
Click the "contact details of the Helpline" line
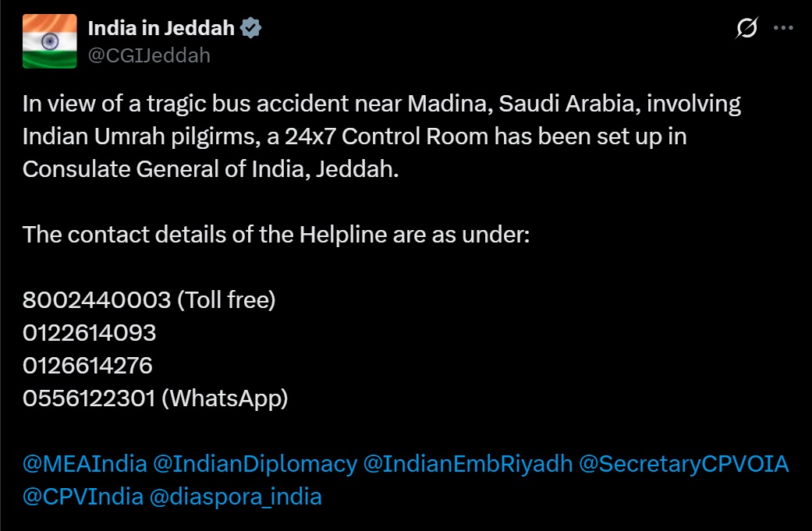pos(276,235)
